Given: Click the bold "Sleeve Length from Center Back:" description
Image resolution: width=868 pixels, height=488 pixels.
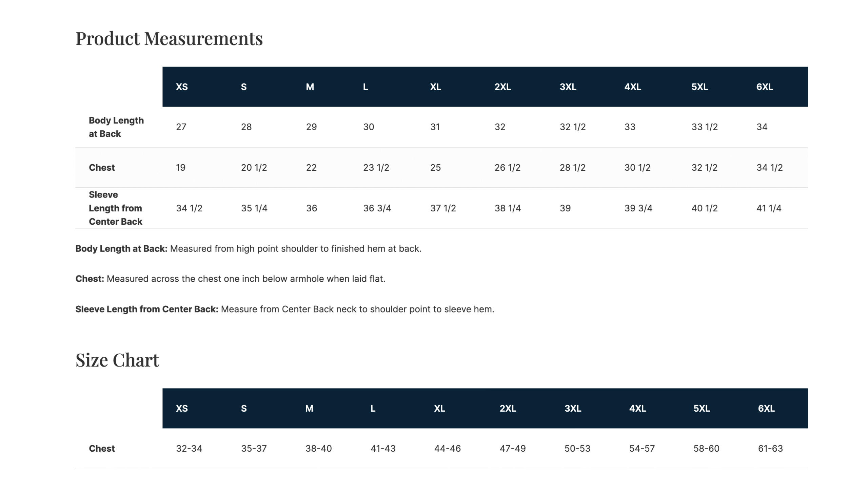Looking at the screenshot, I should point(146,309).
